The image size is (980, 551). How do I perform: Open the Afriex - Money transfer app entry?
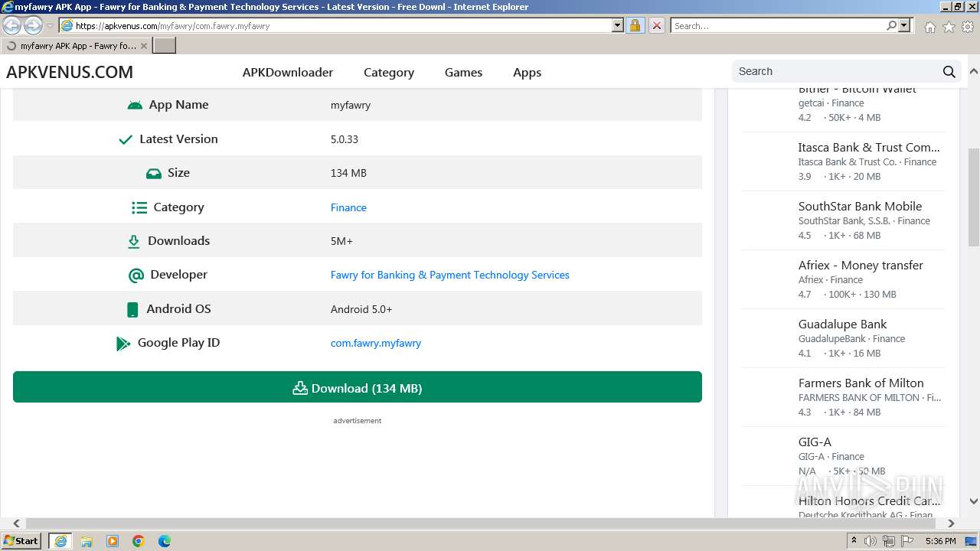tap(843, 279)
